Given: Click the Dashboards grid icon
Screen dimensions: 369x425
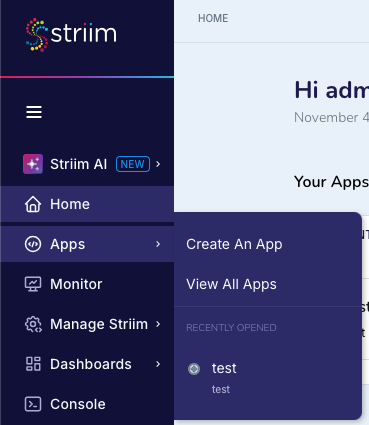Looking at the screenshot, I should (x=33, y=364).
